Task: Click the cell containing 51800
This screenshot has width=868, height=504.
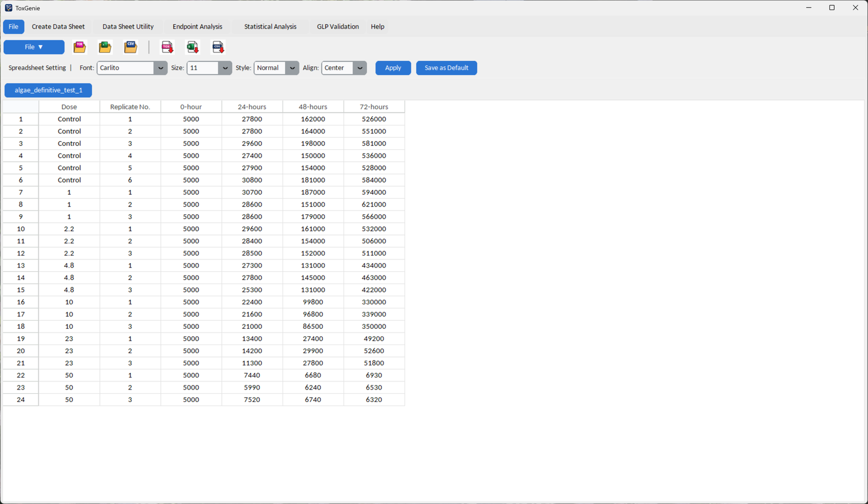Action: pyautogui.click(x=374, y=363)
